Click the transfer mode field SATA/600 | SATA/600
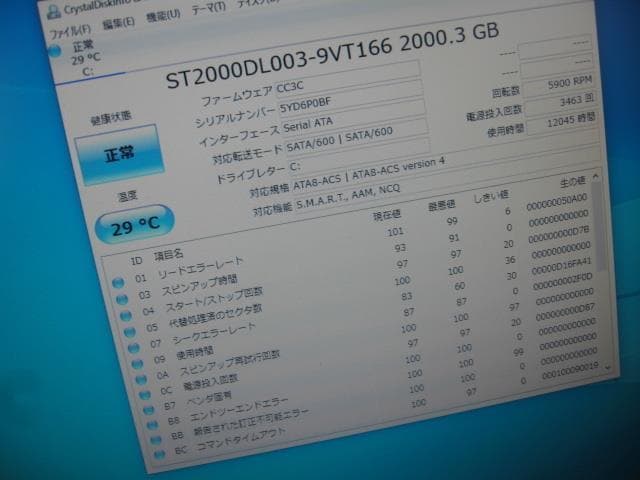Screen dimensions: 640x480 [356, 137]
